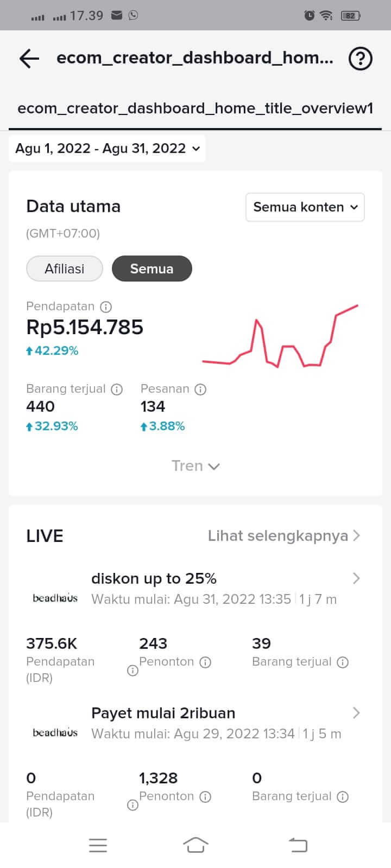Tap the Android home navigation button

click(x=195, y=845)
